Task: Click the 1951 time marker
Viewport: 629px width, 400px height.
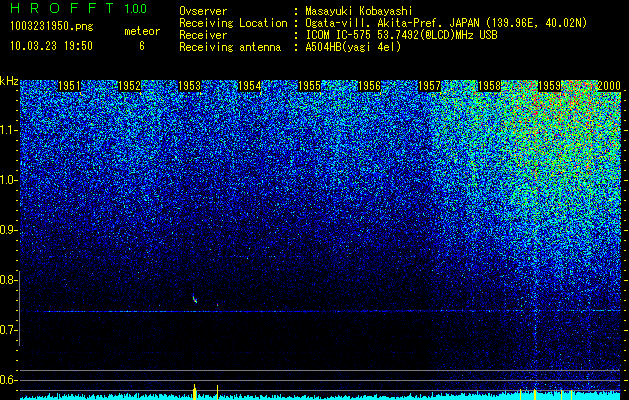Action: point(69,86)
